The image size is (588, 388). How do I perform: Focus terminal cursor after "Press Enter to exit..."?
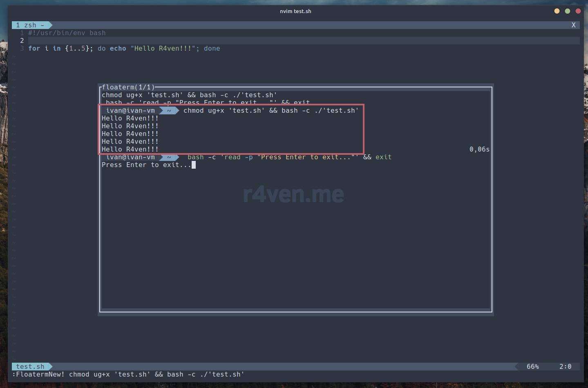point(194,165)
